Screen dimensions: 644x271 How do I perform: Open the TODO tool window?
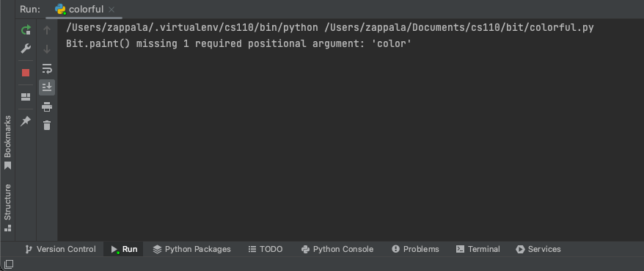point(266,249)
